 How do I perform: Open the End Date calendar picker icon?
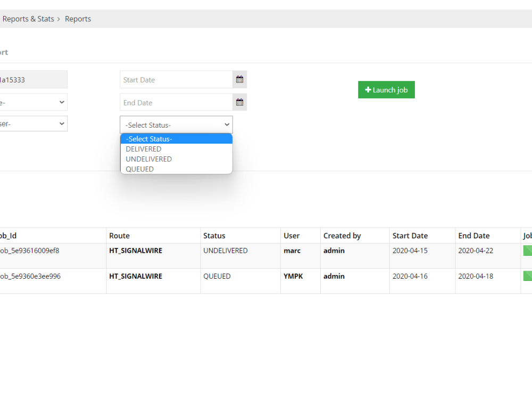[239, 102]
